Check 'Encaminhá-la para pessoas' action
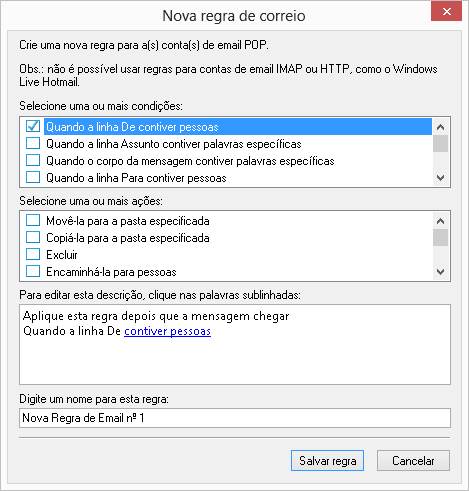 [x=33, y=271]
